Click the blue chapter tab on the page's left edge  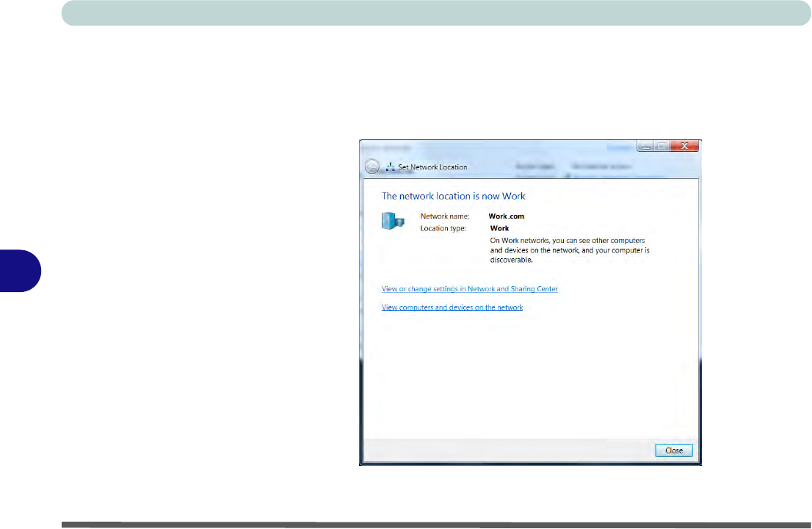pyautogui.click(x=20, y=271)
